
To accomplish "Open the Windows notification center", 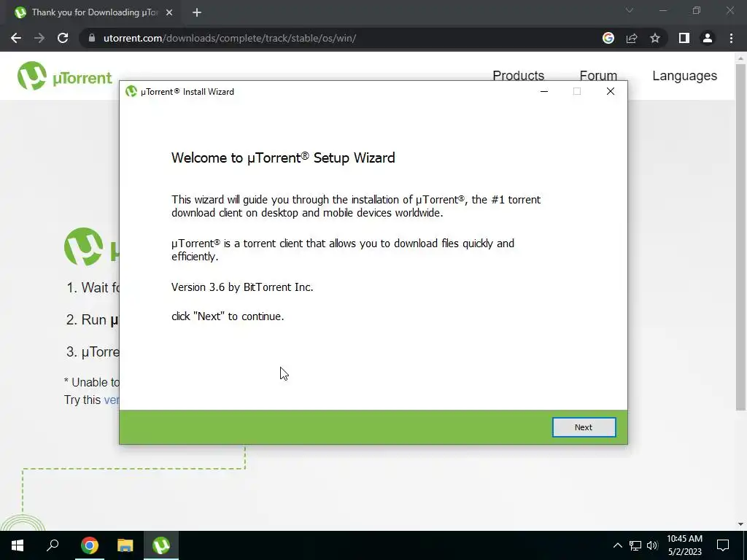I will pyautogui.click(x=723, y=545).
